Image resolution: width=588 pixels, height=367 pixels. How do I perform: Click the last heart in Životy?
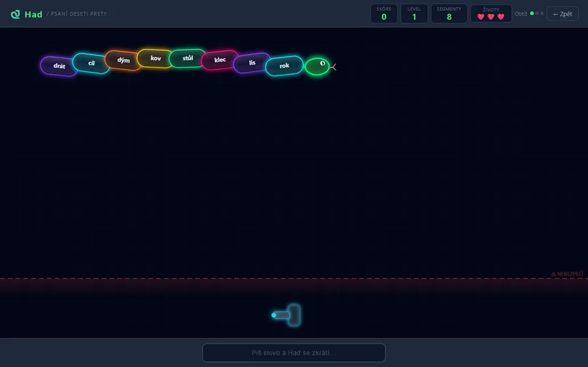pyautogui.click(x=500, y=17)
